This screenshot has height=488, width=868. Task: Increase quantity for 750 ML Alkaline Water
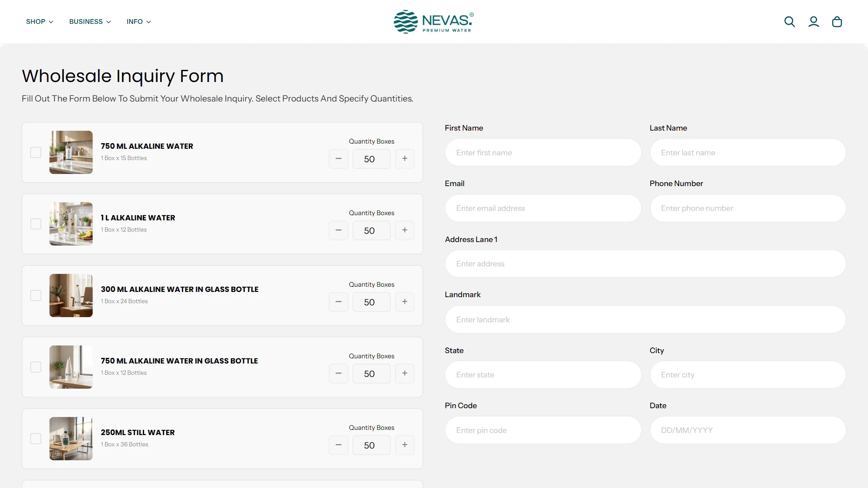[x=404, y=159]
